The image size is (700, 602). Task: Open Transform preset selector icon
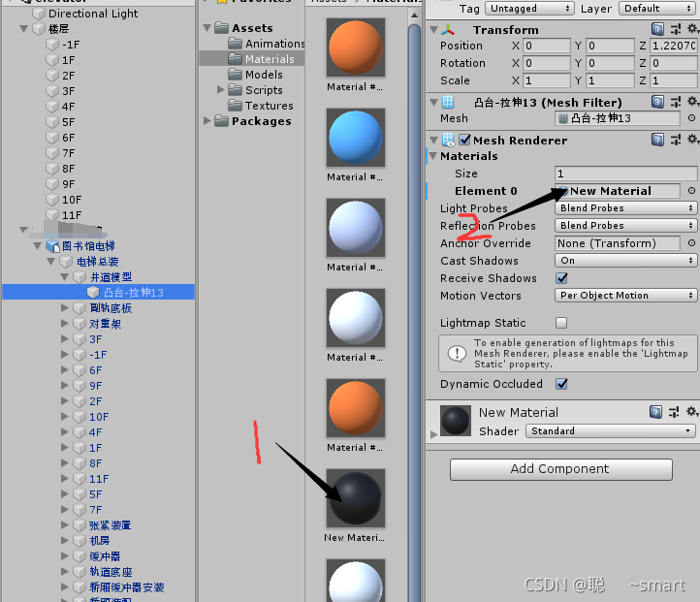click(x=675, y=29)
